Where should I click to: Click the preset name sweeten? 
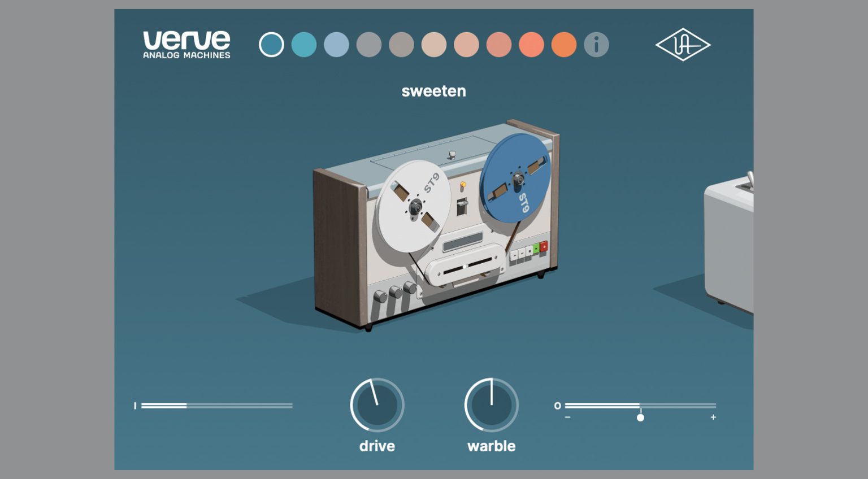coord(434,91)
